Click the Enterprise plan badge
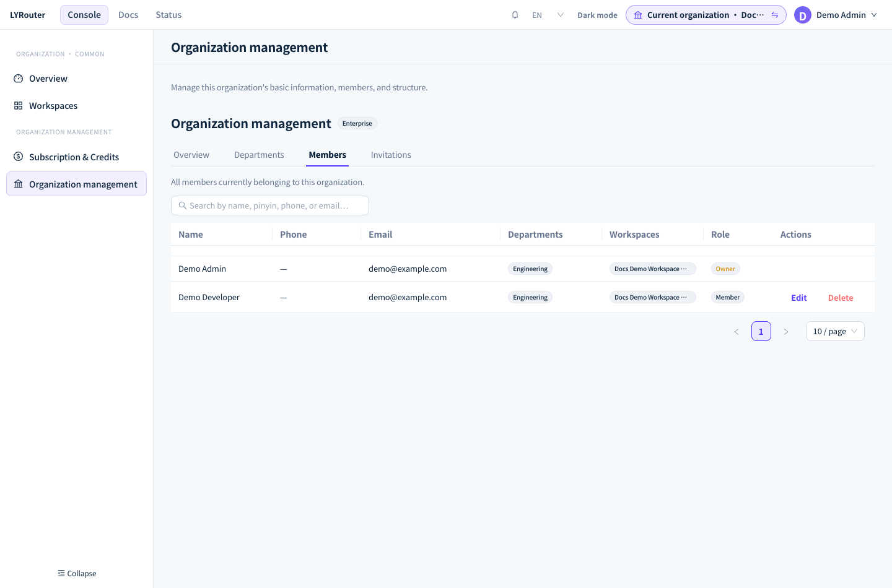892x588 pixels. coord(357,123)
